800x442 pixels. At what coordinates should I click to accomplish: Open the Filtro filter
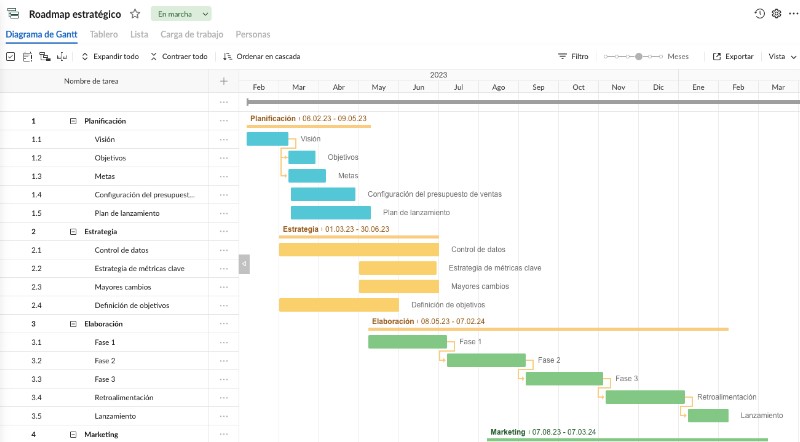click(x=573, y=57)
